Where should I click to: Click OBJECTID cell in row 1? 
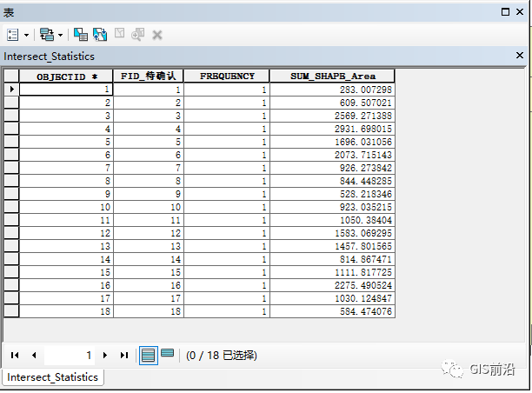point(66,90)
